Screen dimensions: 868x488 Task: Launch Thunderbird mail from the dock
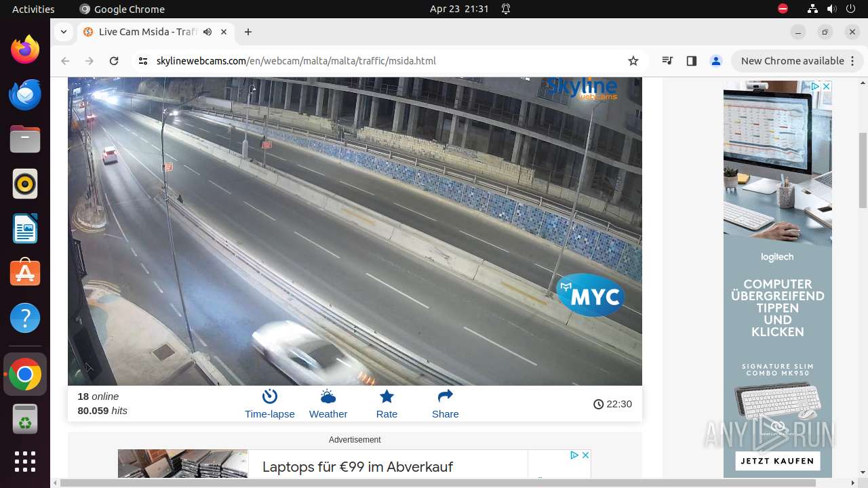point(25,94)
